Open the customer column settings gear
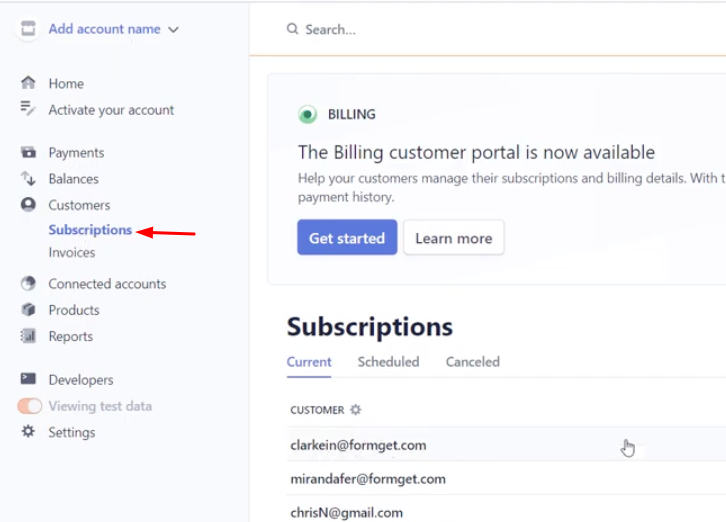This screenshot has width=726, height=522. point(355,410)
